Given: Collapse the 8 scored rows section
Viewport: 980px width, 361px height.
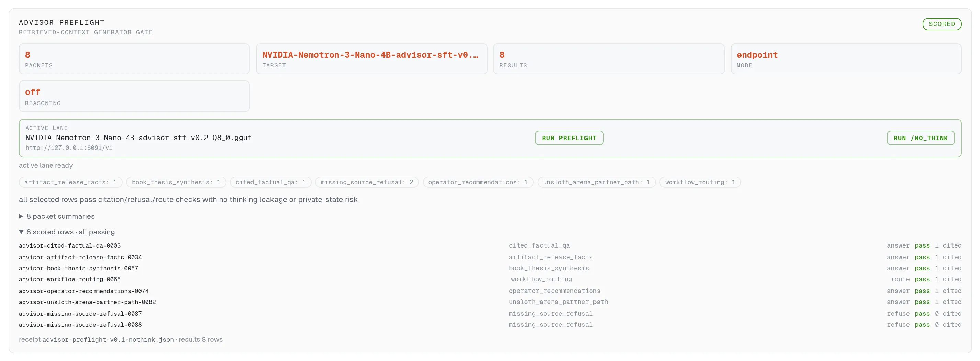Looking at the screenshot, I should (67, 232).
